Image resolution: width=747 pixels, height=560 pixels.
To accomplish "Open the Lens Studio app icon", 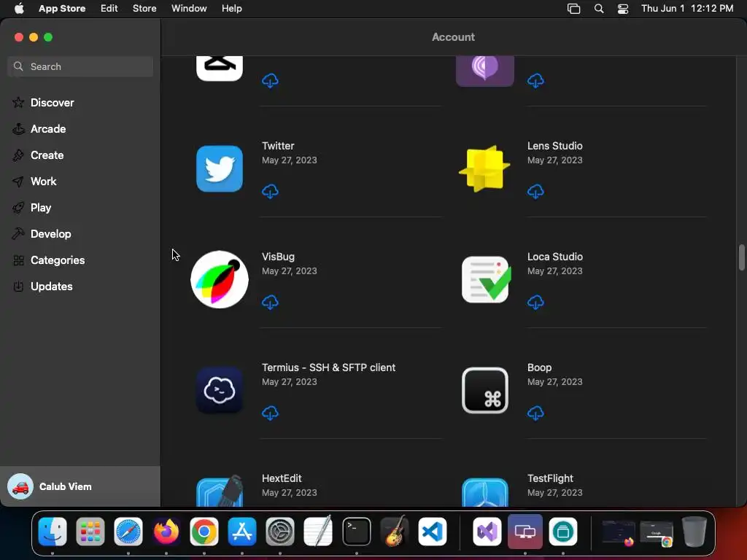I will pos(485,168).
